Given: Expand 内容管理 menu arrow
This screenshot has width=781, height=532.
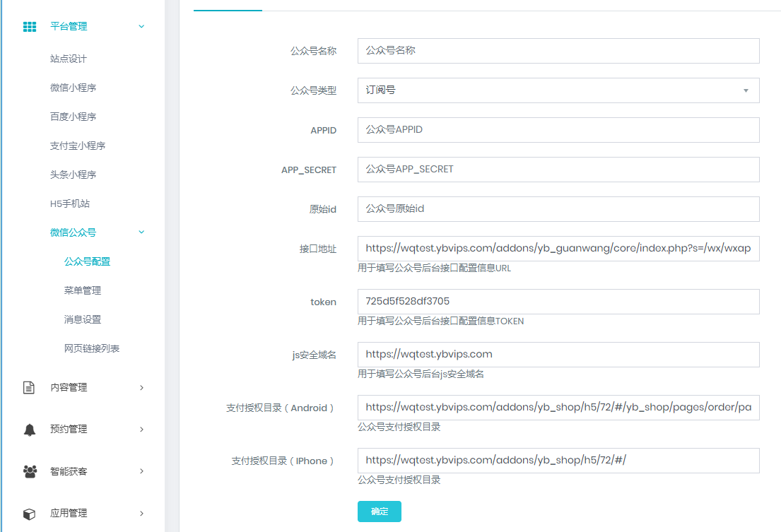Looking at the screenshot, I should click(x=141, y=388).
